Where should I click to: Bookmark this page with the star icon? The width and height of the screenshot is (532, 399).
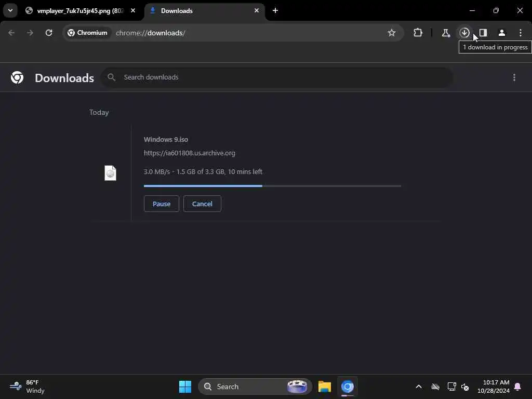click(x=392, y=33)
